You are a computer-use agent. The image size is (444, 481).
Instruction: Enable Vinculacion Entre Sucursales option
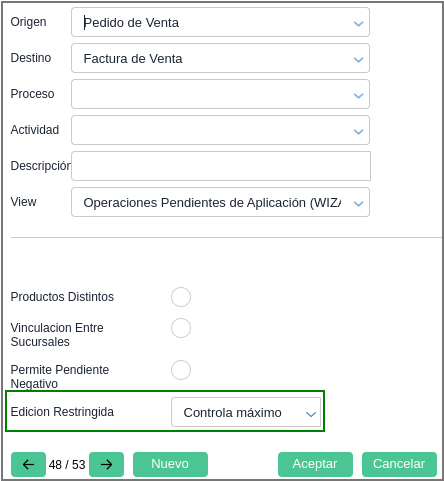[181, 328]
